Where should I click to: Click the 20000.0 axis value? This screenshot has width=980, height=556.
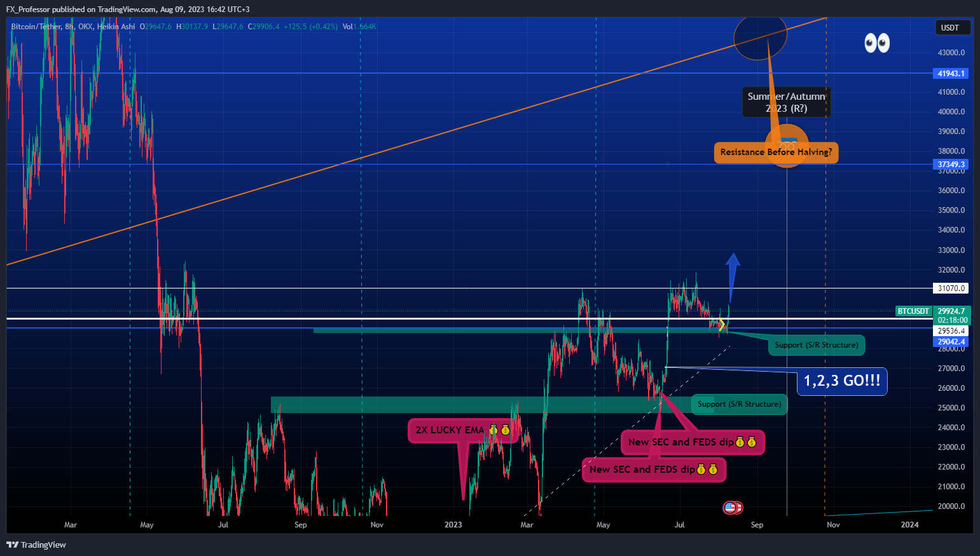(951, 506)
